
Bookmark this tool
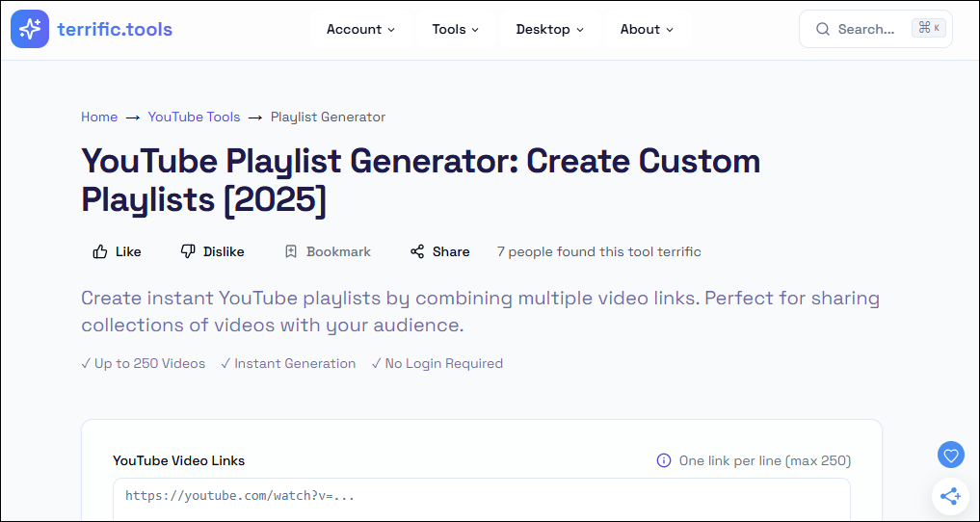328,251
